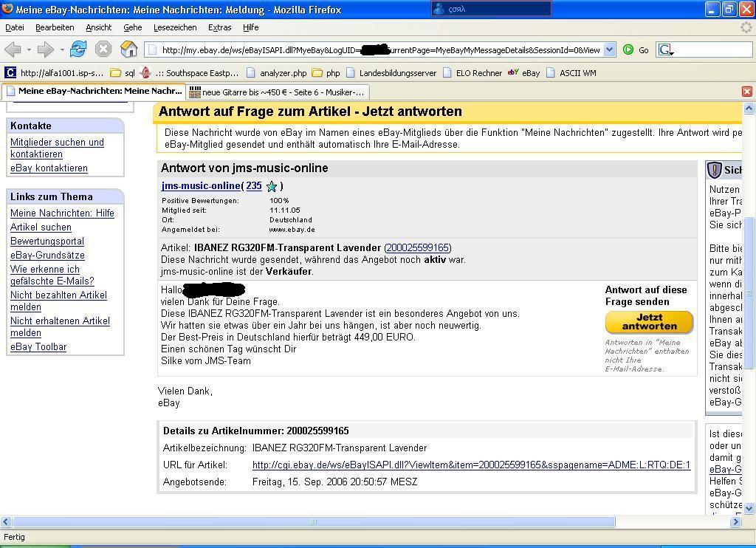
Task: Go to the home page icon
Action: coord(128,49)
